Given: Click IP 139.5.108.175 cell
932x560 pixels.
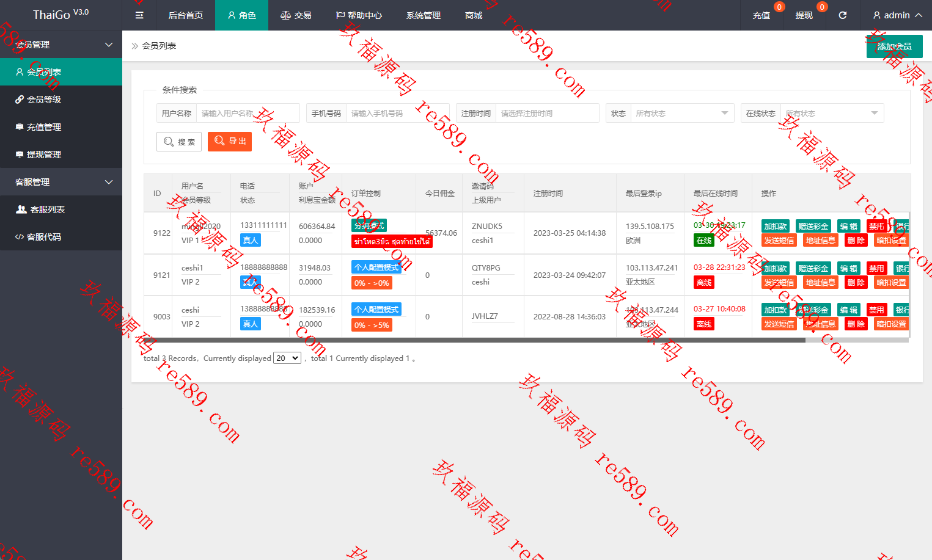Looking at the screenshot, I should click(650, 226).
